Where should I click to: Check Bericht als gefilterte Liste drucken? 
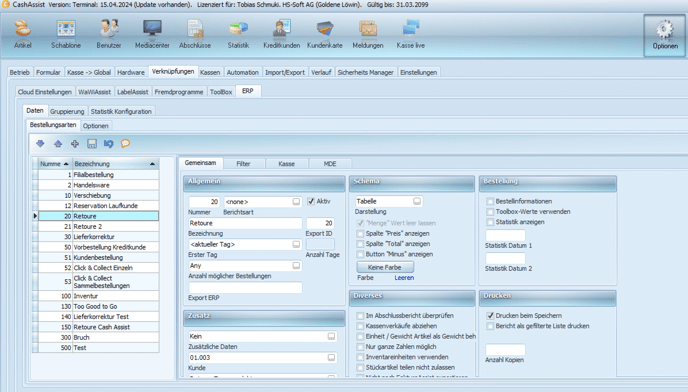coord(490,326)
